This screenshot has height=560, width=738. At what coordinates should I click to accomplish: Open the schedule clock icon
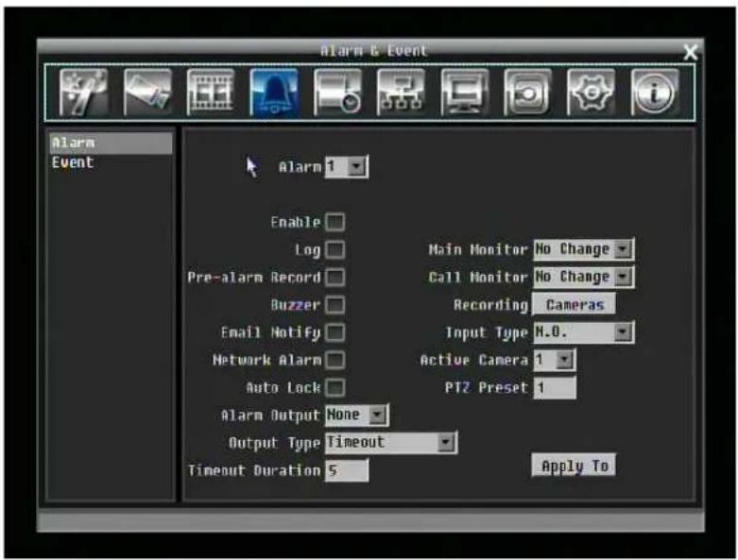point(337,93)
